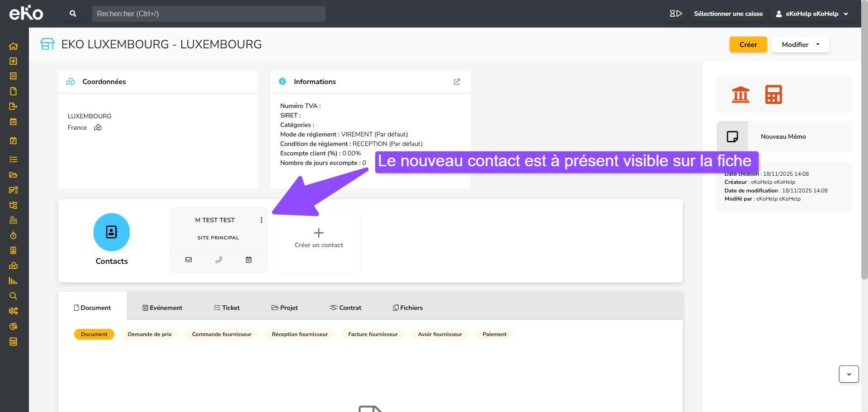
Task: Switch to the Evénement tab
Action: tap(162, 308)
